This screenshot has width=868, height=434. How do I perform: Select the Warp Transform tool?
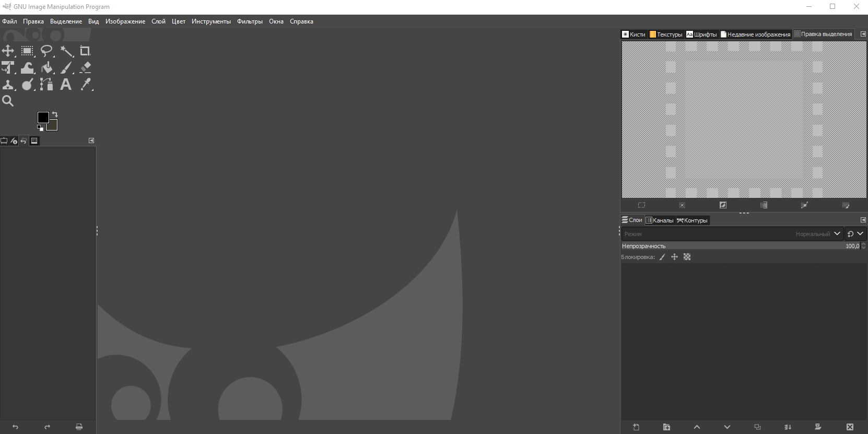pyautogui.click(x=27, y=67)
